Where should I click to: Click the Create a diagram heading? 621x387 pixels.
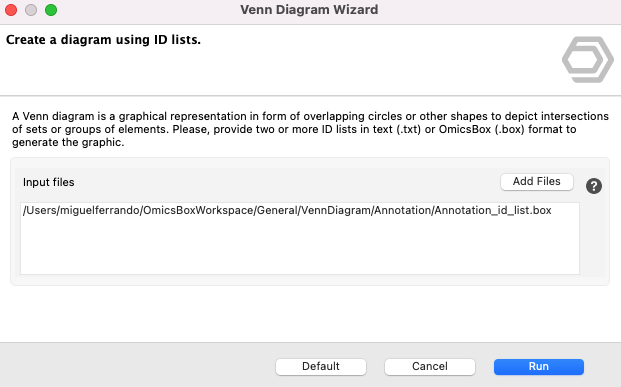(103, 40)
